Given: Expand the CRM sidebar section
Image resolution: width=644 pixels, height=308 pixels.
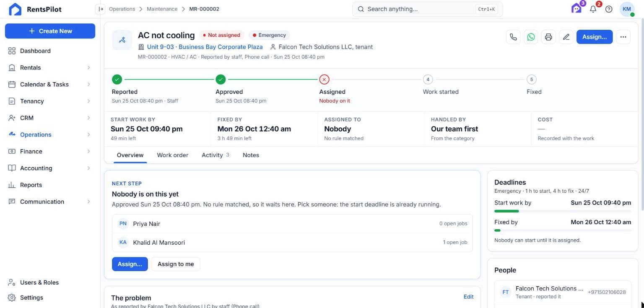Looking at the screenshot, I should pos(50,118).
